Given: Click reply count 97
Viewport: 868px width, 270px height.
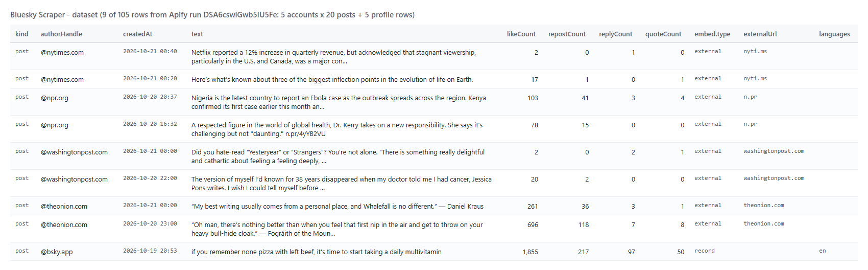Looking at the screenshot, I should [x=632, y=252].
